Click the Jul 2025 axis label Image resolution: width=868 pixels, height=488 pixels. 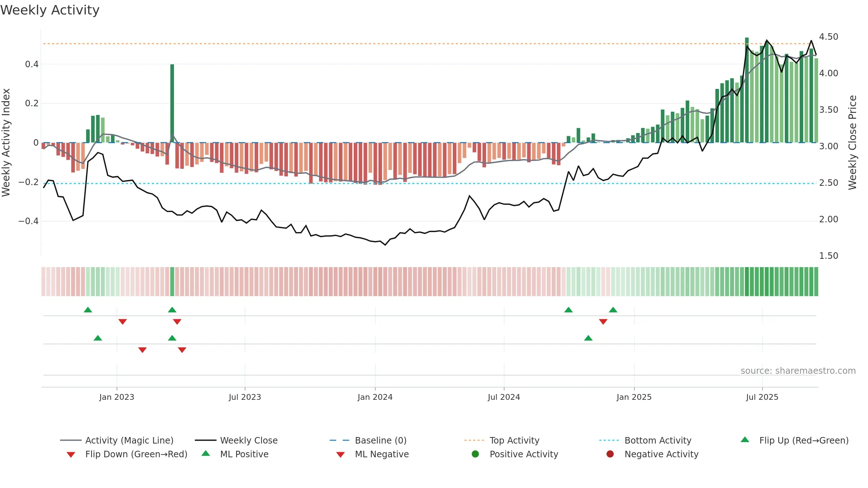click(x=762, y=397)
